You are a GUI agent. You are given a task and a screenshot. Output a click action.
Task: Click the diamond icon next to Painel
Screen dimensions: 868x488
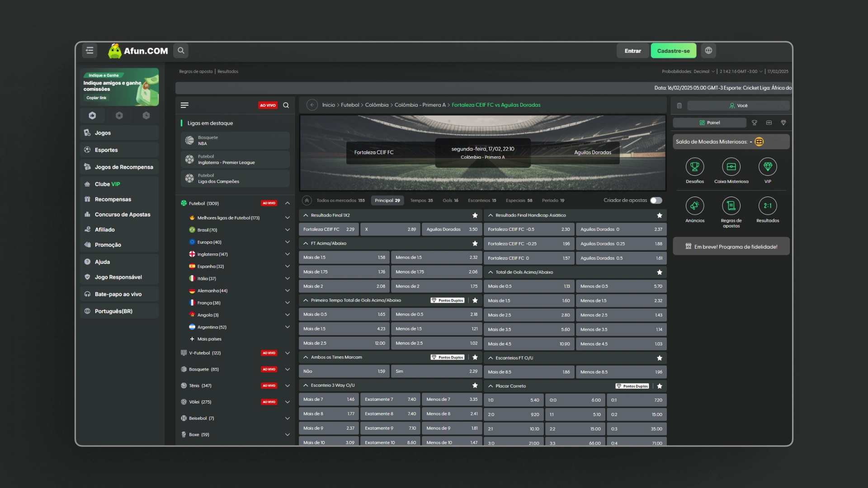tap(783, 123)
